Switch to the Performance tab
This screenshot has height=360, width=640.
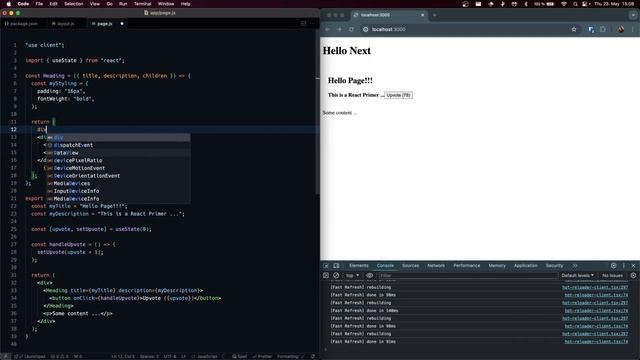click(x=467, y=266)
